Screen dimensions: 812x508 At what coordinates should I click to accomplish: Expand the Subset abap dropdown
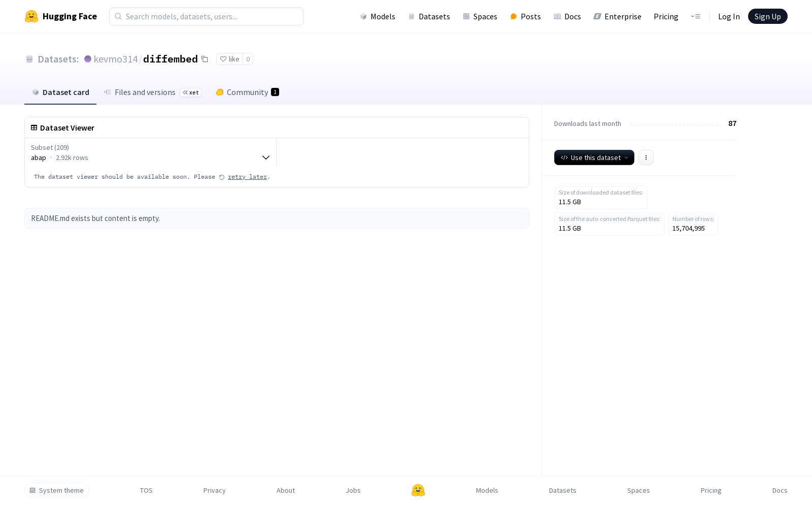150,152
